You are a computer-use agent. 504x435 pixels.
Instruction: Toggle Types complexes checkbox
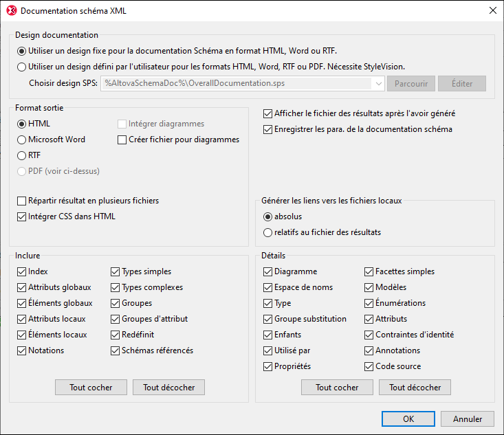[x=116, y=287]
